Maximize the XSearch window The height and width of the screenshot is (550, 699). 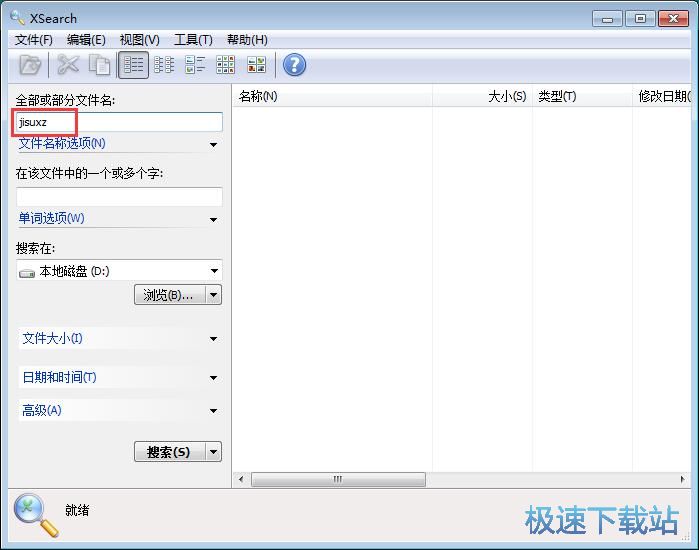click(640, 19)
